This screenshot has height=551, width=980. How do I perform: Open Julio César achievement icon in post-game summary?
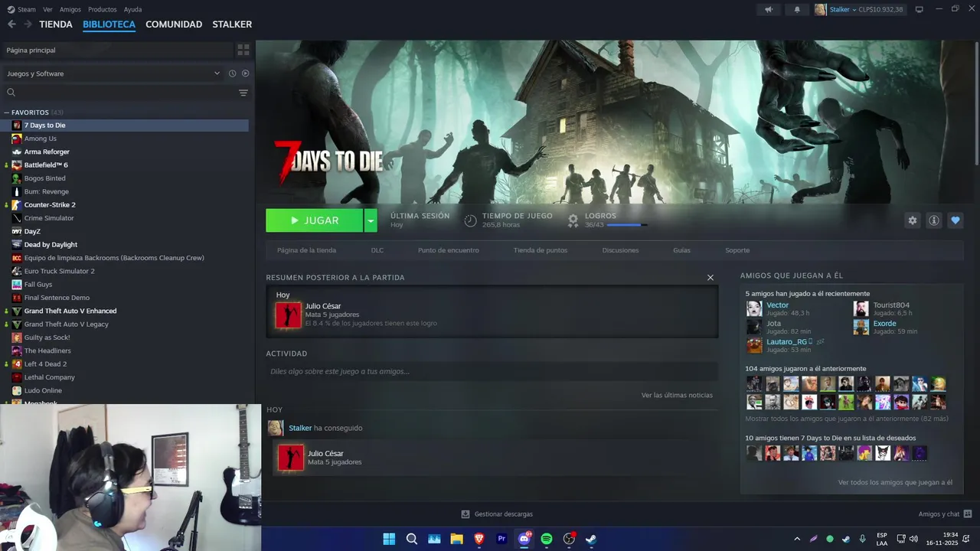point(289,315)
